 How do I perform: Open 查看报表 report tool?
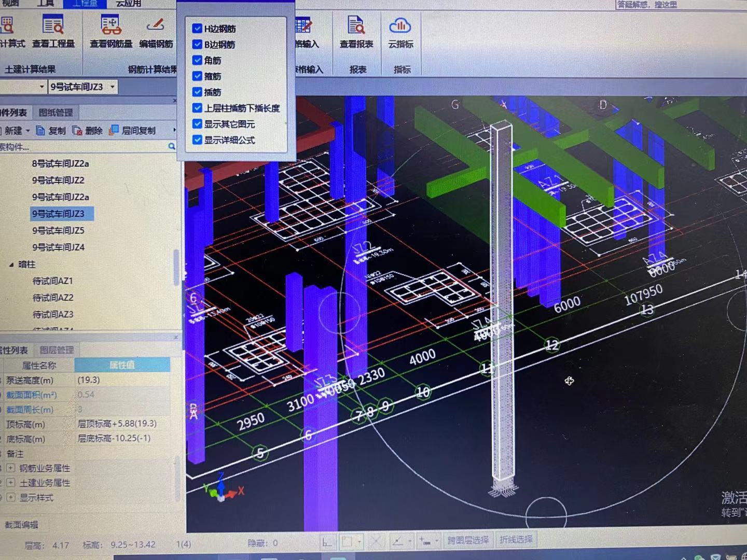tap(356, 31)
